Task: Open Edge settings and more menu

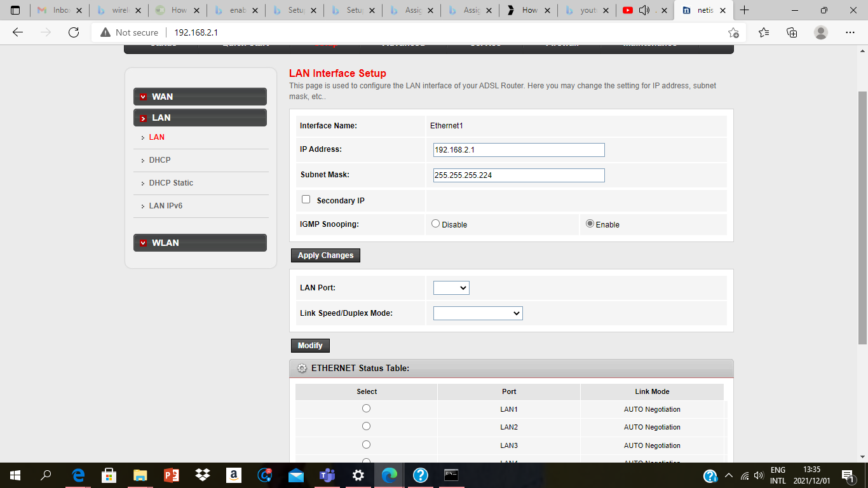Action: pos(850,32)
